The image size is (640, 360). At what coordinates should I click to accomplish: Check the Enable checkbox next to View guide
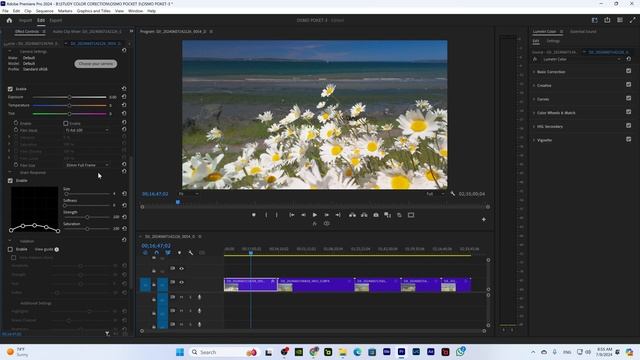point(10,249)
